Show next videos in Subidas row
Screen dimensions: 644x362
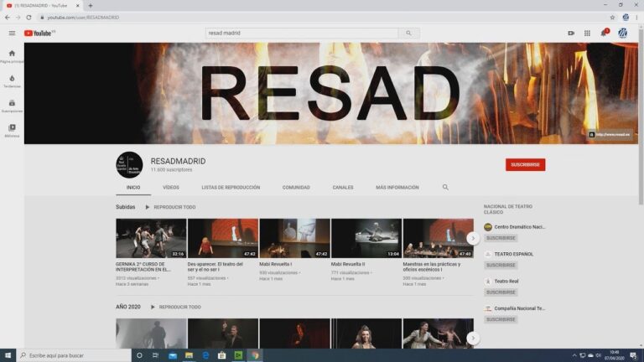point(473,239)
